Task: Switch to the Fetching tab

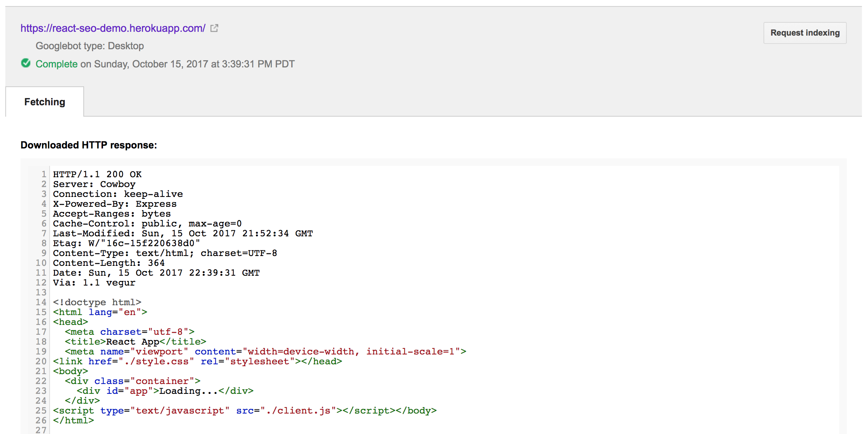Action: 44,101
